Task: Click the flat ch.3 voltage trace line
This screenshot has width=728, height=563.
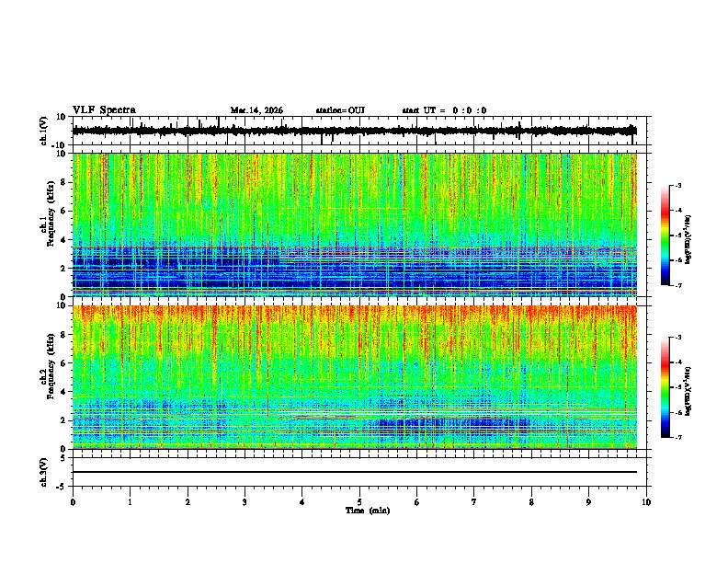Action: pyautogui.click(x=355, y=472)
